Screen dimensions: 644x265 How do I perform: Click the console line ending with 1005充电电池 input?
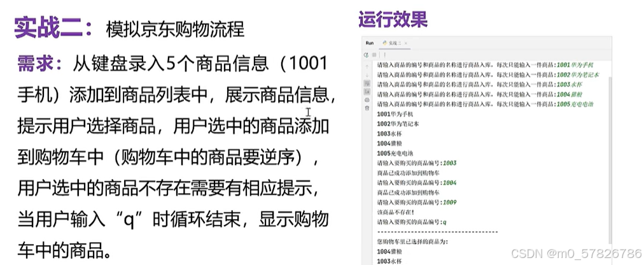(485, 104)
